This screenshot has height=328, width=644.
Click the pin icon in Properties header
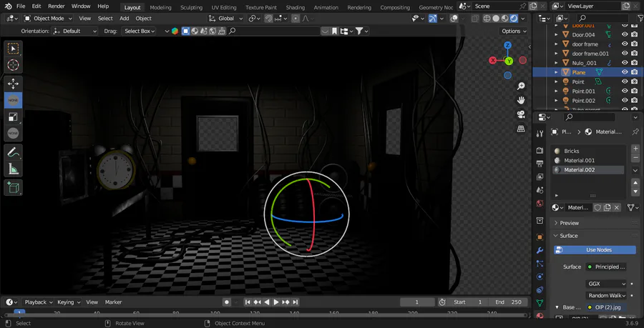tap(635, 131)
